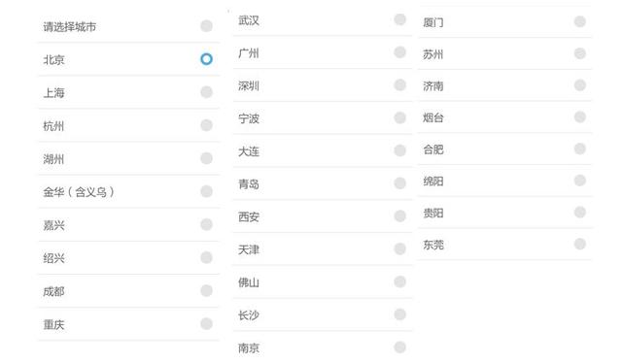The height and width of the screenshot is (364, 622).
Task: Select the 南京 radio button
Action: point(399,347)
